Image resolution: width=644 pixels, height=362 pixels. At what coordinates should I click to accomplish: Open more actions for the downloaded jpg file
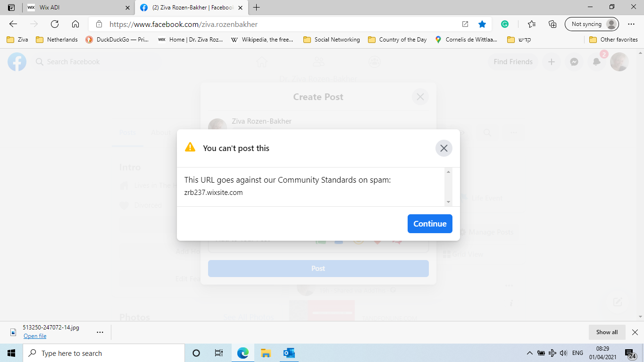tap(100, 332)
